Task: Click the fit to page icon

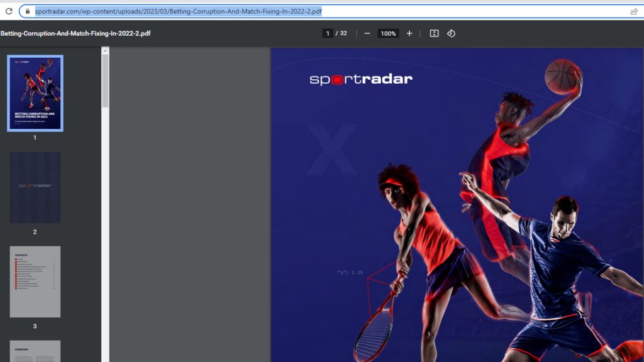Action: (x=434, y=33)
